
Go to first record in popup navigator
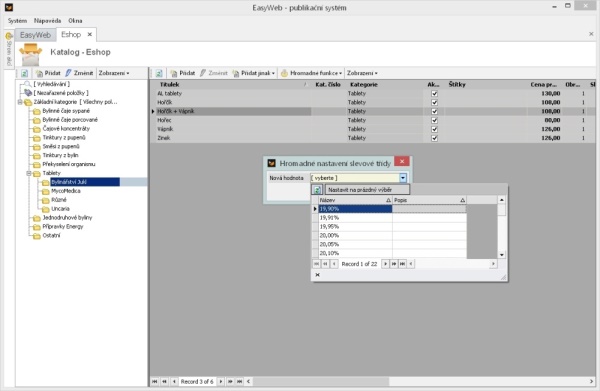click(316, 264)
